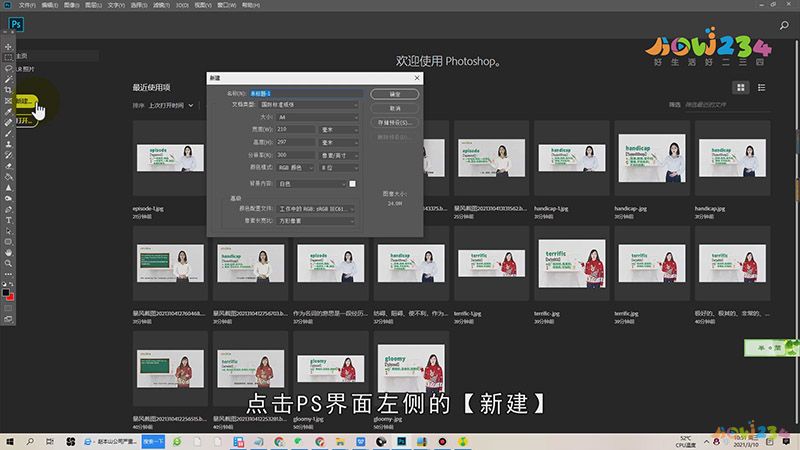Viewport: 800px width, 450px height.
Task: Select the Healing Brush tool
Action: coord(8,122)
